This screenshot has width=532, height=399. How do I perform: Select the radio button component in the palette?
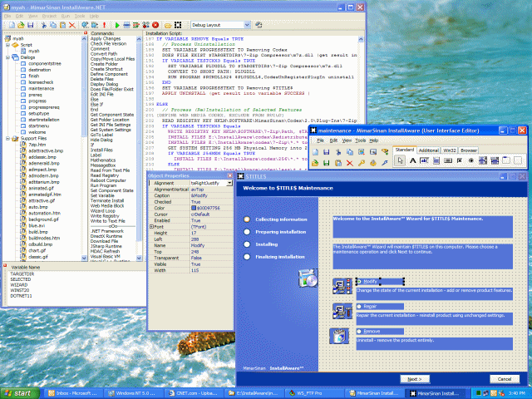(471, 160)
